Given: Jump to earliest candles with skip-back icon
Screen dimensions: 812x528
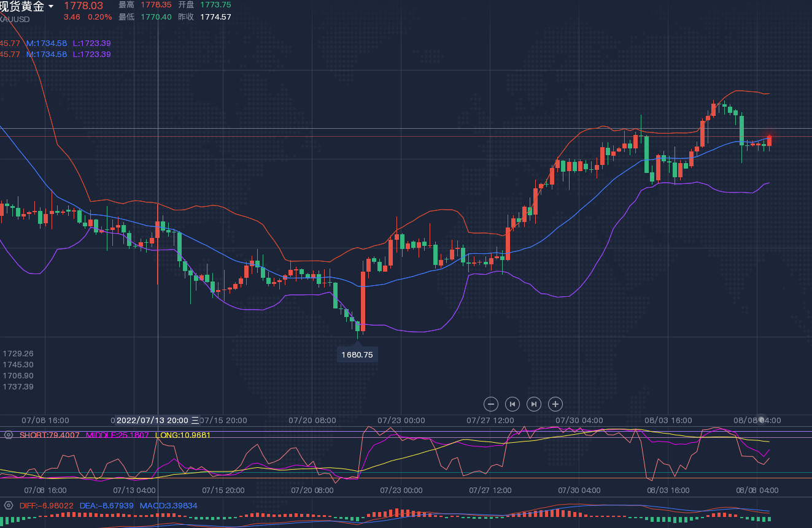Looking at the screenshot, I should tap(512, 404).
